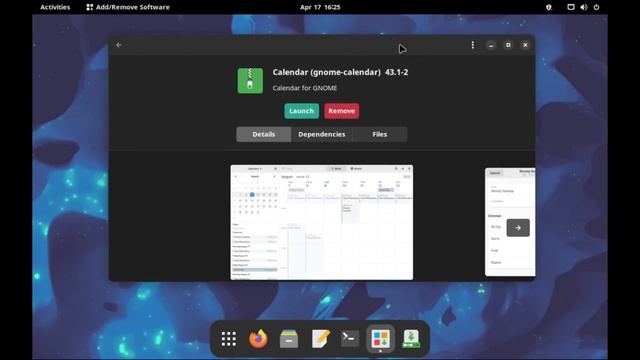Switch to the Files tab
The height and width of the screenshot is (360, 640).
[380, 134]
